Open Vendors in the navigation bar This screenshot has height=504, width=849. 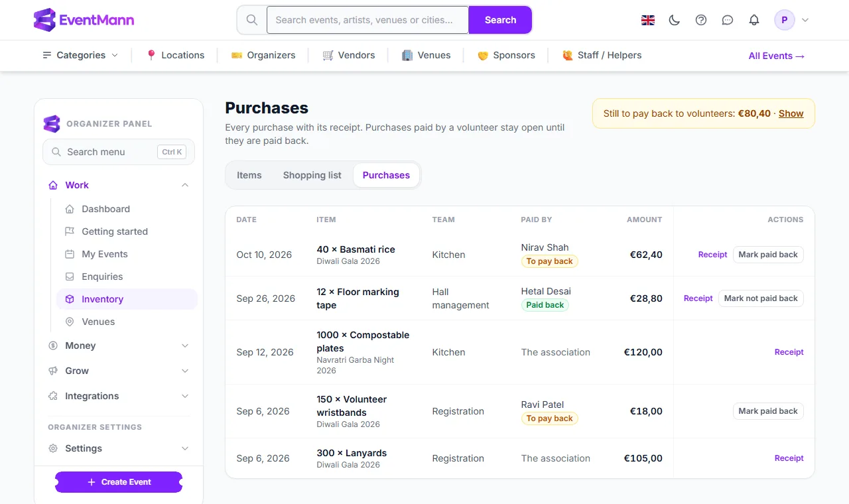tap(349, 55)
